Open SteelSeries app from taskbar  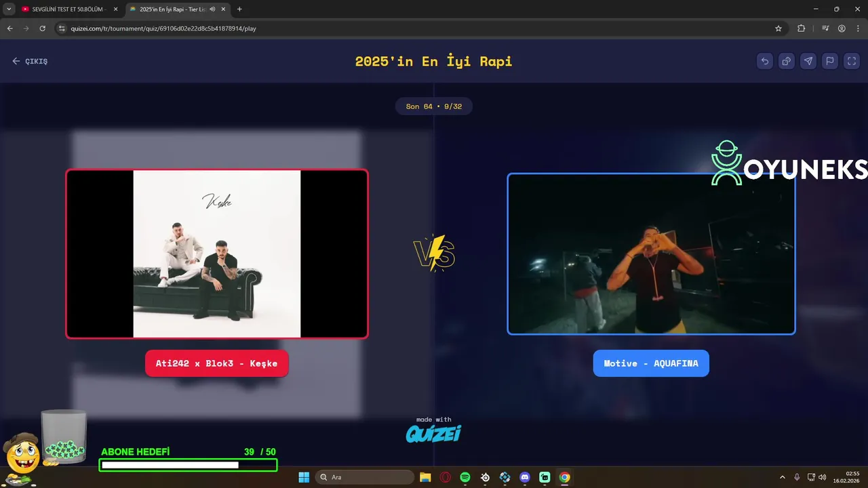tap(486, 477)
